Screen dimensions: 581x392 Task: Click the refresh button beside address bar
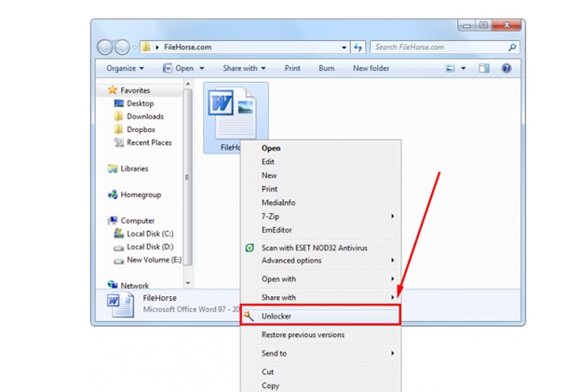(358, 47)
